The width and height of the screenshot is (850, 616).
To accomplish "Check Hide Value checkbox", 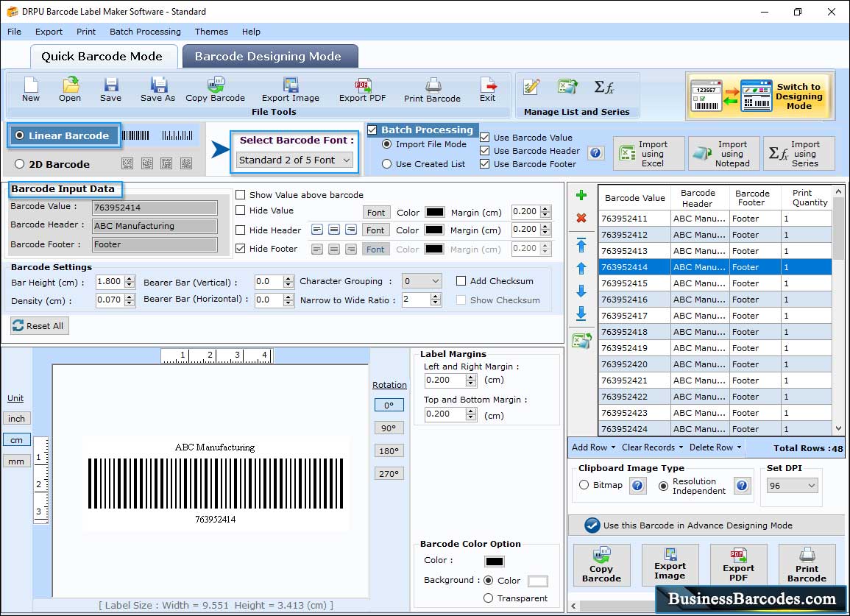I will (x=240, y=210).
